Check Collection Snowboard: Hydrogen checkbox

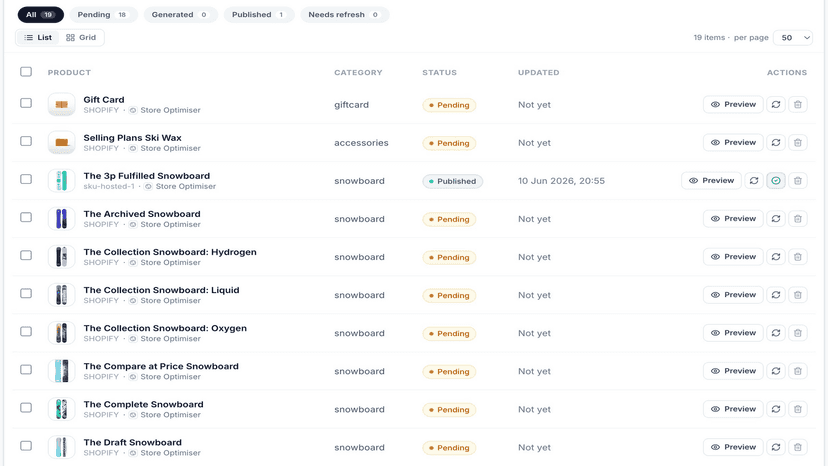[26, 255]
